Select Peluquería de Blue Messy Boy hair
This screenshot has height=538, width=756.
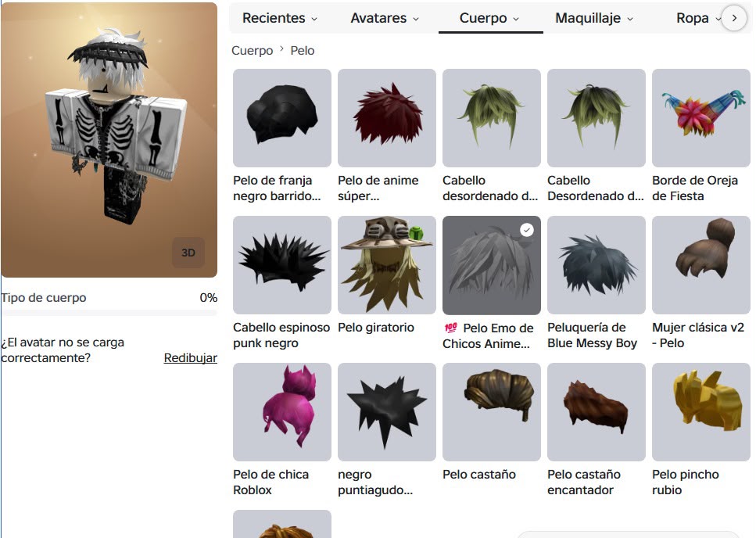597,265
